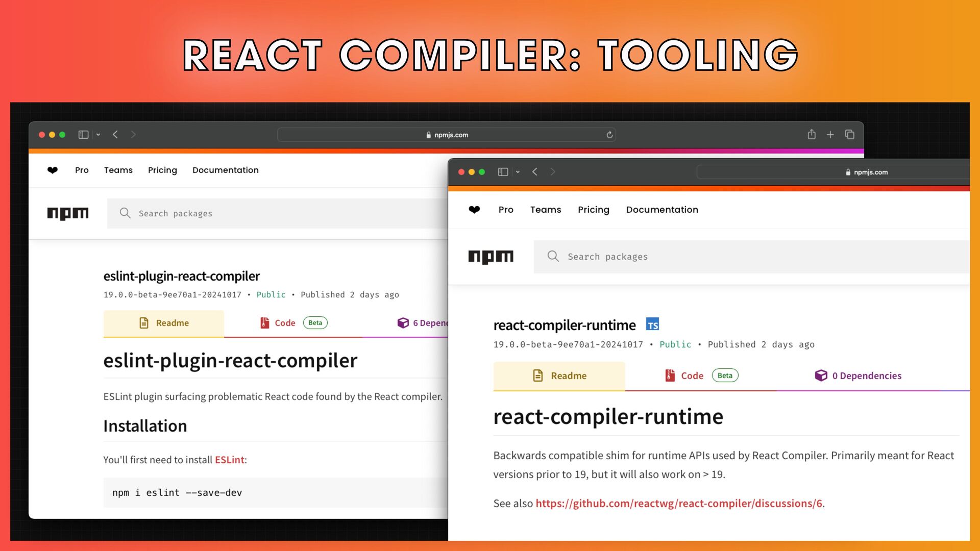Click the TS TypeScript badge next to react-compiler-runtime
This screenshot has height=551, width=980.
coord(652,324)
